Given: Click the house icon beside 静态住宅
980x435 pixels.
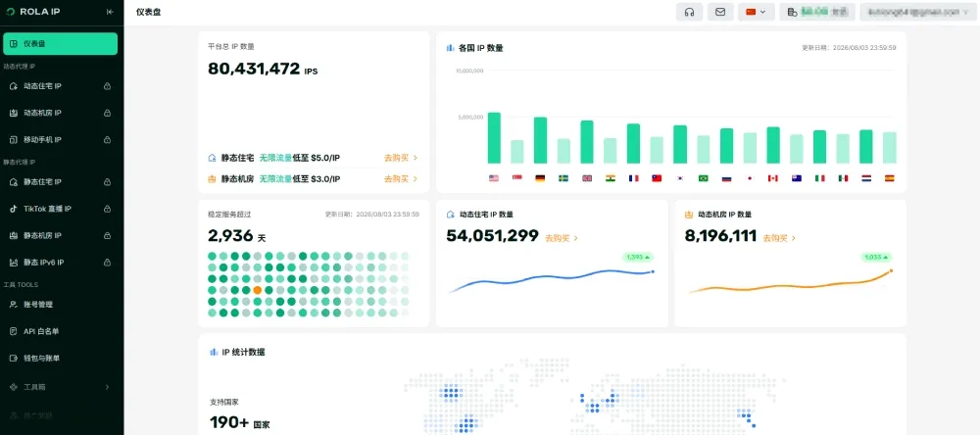Looking at the screenshot, I should click(x=212, y=158).
